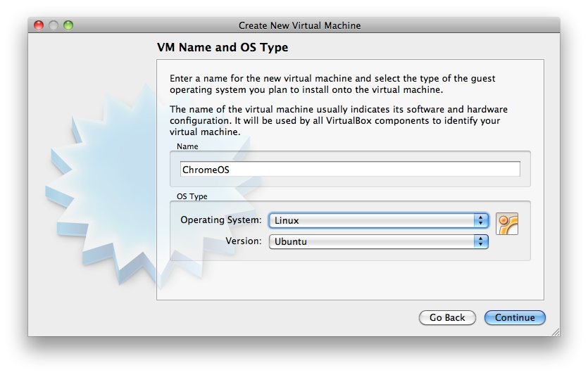Open the Operating System dropdown showing Linux
This screenshot has height=375, width=588.
[x=372, y=220]
